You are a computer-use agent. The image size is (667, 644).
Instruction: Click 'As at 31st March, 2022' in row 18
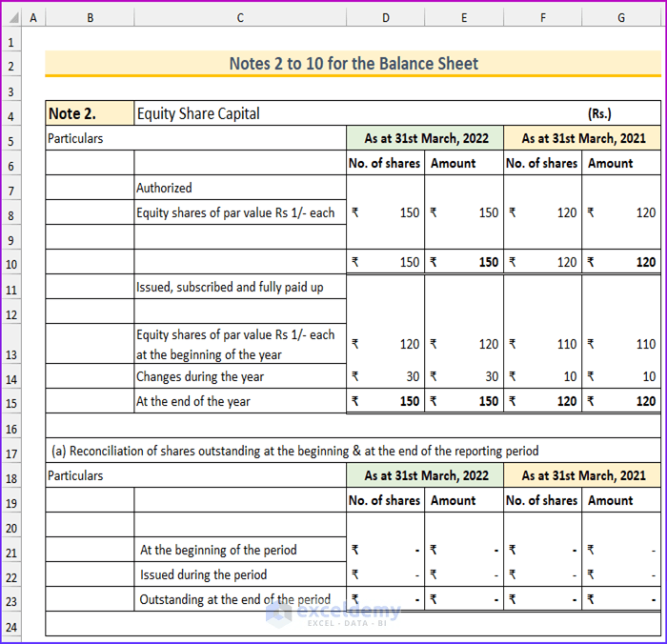coord(426,475)
